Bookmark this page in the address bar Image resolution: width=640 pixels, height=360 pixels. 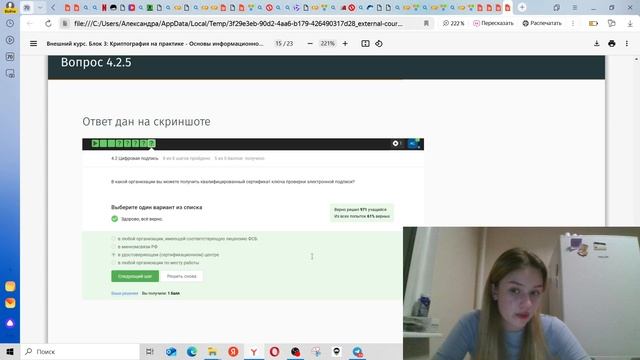click(x=426, y=24)
